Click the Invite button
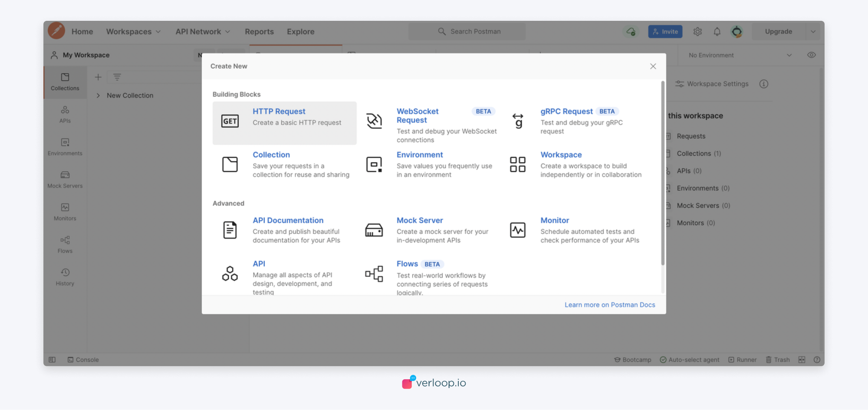The width and height of the screenshot is (868, 410). (x=665, y=32)
